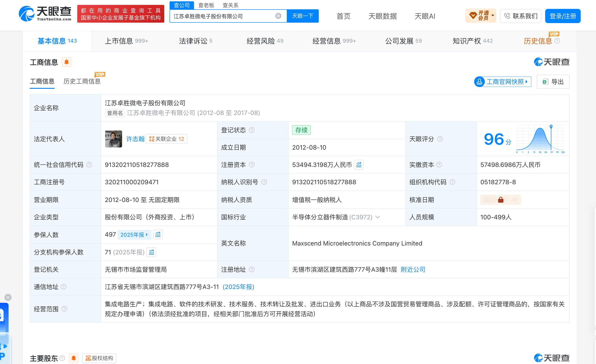Image resolution: width=596 pixels, height=364 pixels.
Task: Click help icon next to 通信地址
Action: coord(63,287)
